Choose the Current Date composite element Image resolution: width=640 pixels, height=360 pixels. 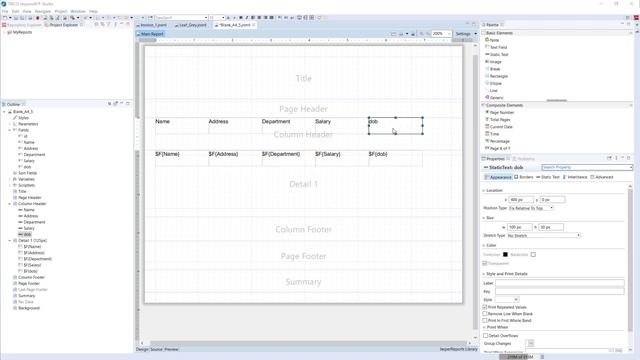coord(498,127)
